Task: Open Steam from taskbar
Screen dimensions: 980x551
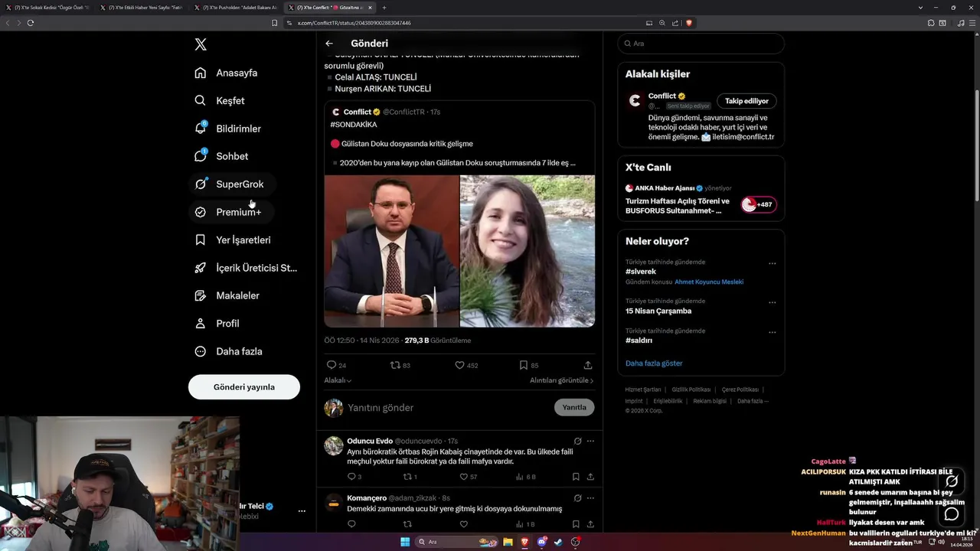Action: [558, 542]
